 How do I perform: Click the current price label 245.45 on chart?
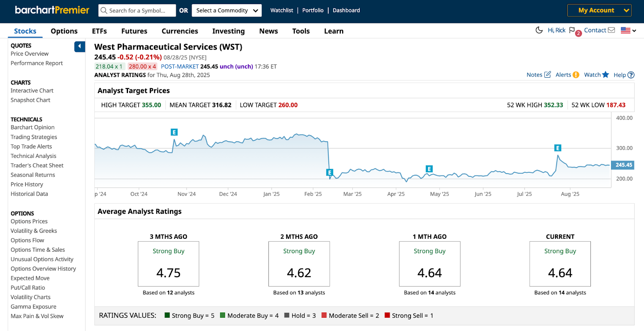point(623,165)
